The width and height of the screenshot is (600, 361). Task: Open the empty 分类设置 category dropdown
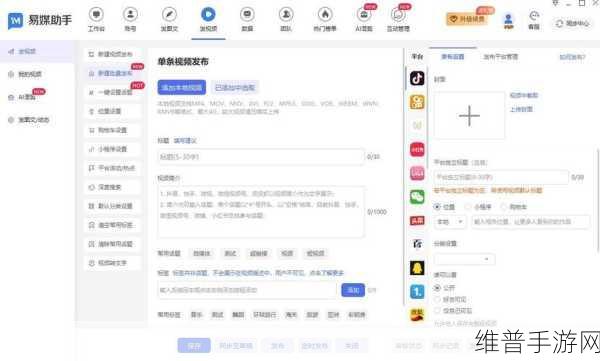[464, 259]
